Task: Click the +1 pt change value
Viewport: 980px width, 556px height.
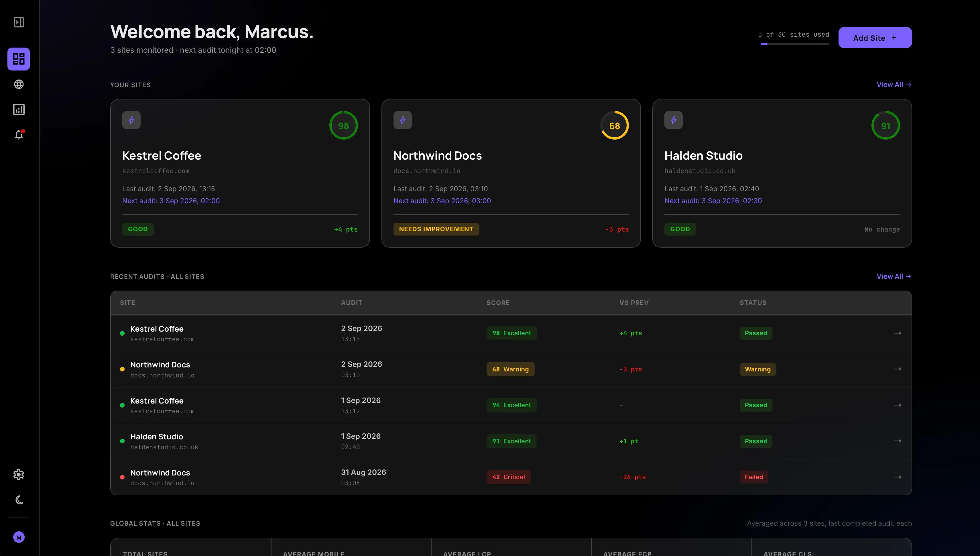Action: [x=628, y=441]
